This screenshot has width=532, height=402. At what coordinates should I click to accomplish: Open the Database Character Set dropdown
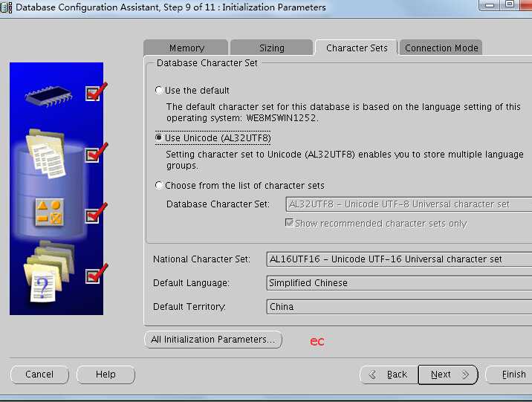(x=409, y=204)
